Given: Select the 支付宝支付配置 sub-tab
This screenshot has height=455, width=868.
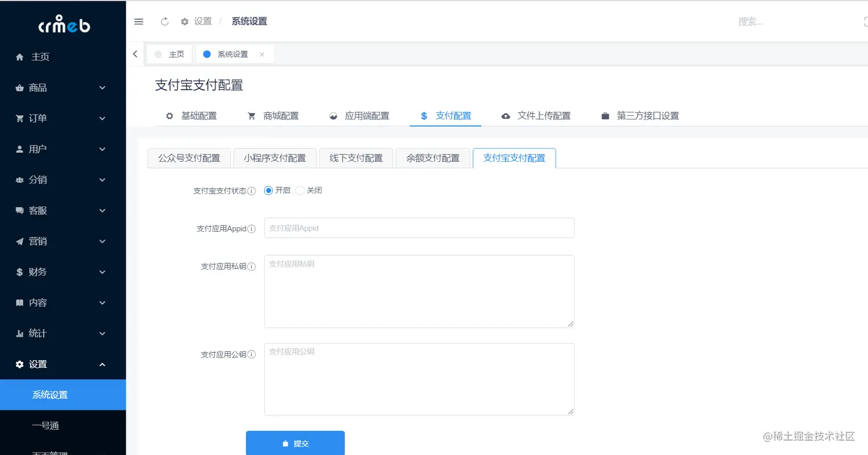Looking at the screenshot, I should [x=514, y=158].
